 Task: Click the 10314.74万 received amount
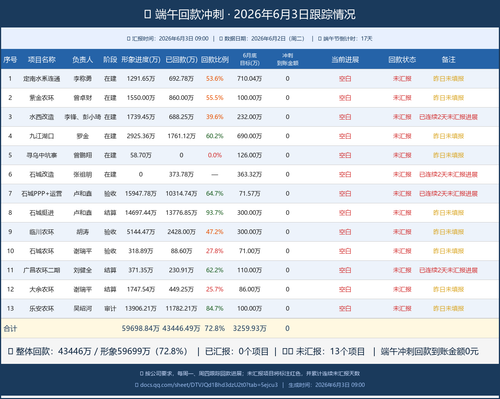tap(181, 194)
